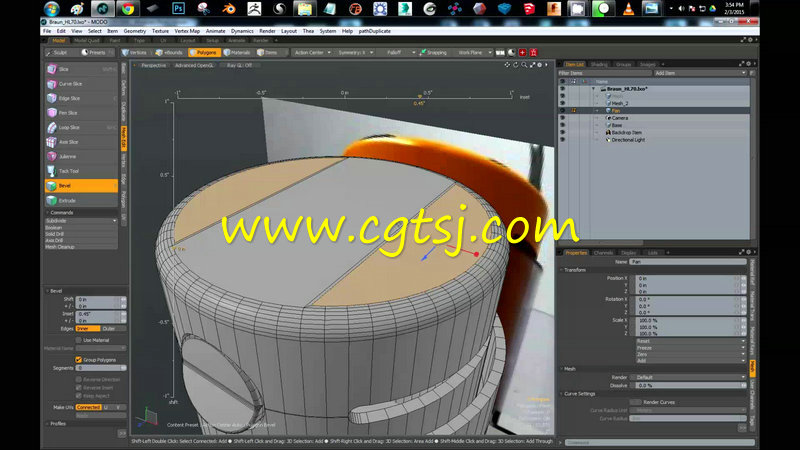Toggle visibility of the Camera item
The height and width of the screenshot is (450, 800).
[x=563, y=118]
